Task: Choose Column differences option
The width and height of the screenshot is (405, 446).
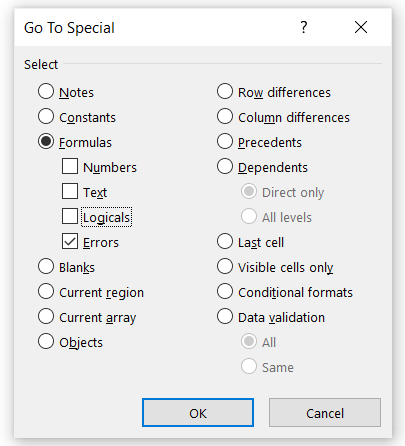Action: [x=225, y=116]
